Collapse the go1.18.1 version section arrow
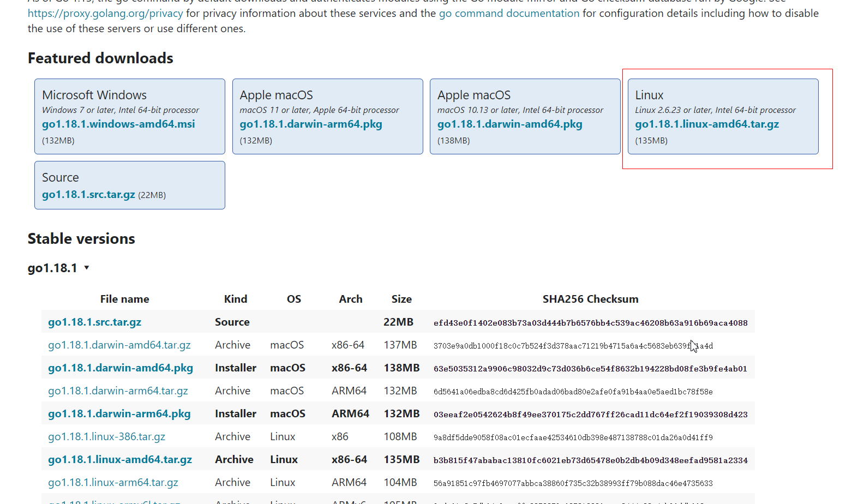The image size is (846, 504). 87,268
